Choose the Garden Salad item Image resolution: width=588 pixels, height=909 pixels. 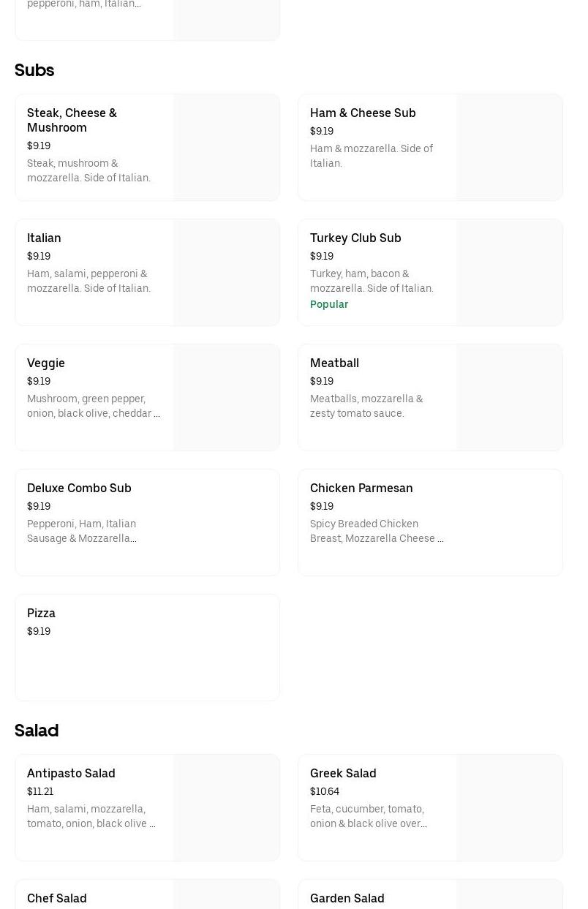tap(347, 898)
